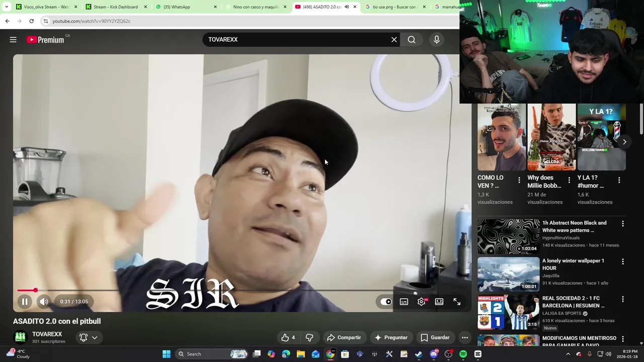Viewport: 644px width, 362px height.
Task: View site information icon in address bar
Action: pyautogui.click(x=46, y=21)
